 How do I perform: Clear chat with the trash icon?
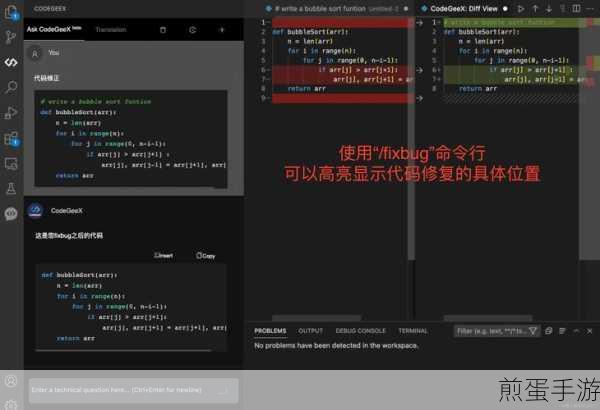[163, 29]
